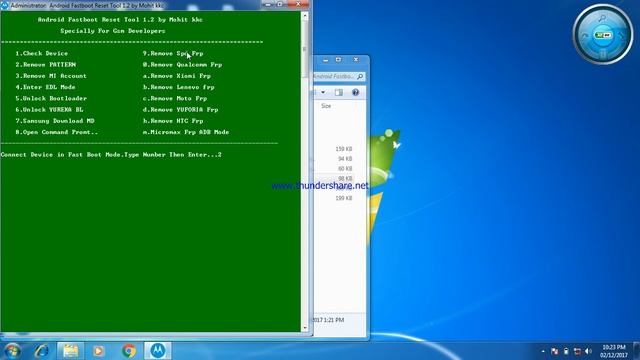Click the '2.Remove PATTERN' console line
Image resolution: width=640 pixels, height=360 pixels.
point(46,64)
